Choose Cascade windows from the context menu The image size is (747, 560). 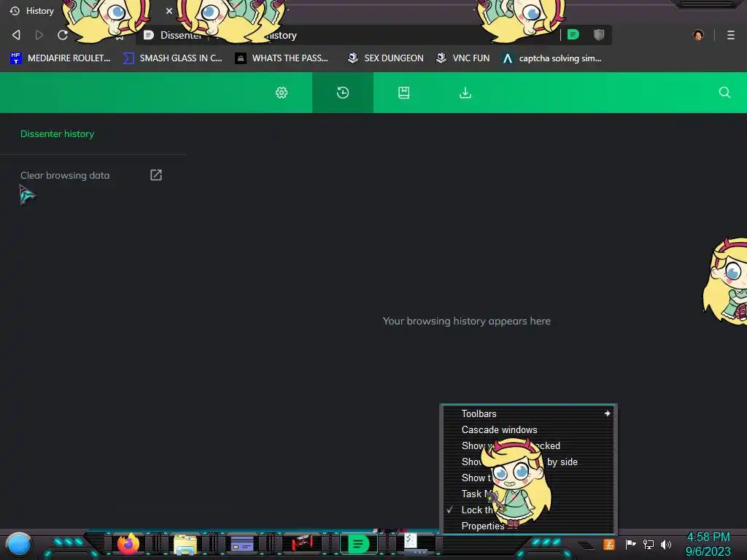click(528, 429)
